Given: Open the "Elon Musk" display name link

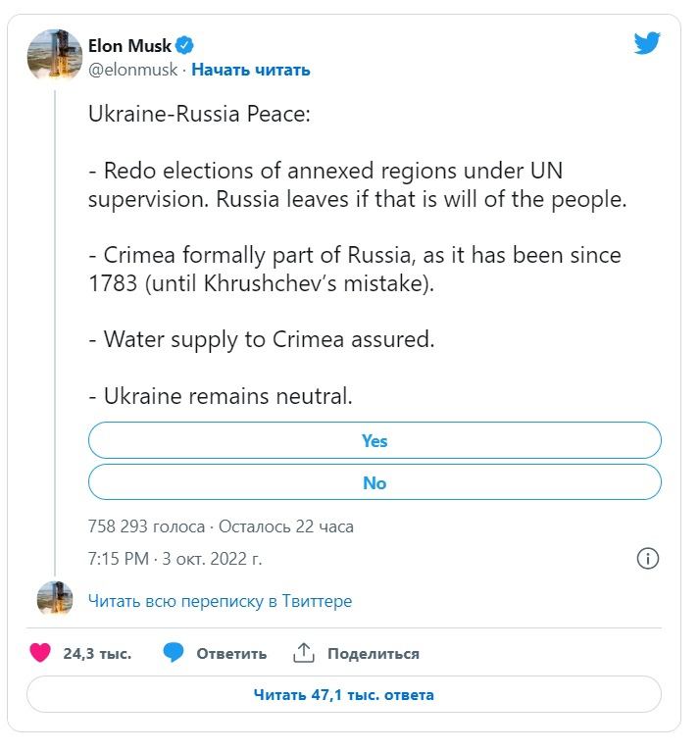Looking at the screenshot, I should [x=129, y=45].
